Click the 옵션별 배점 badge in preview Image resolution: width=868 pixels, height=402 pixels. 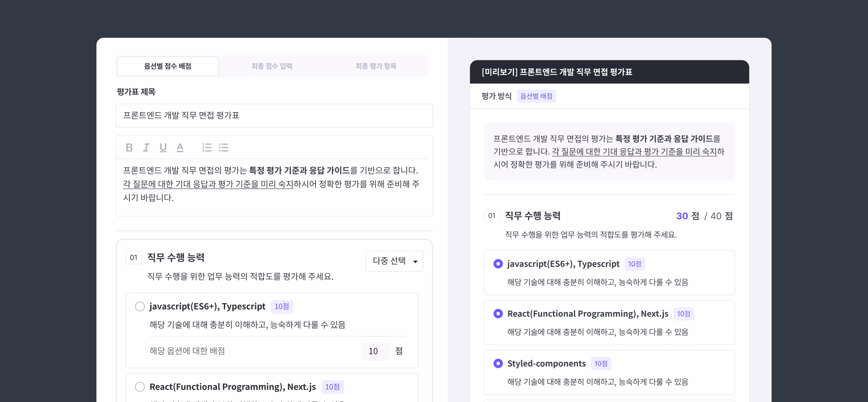[536, 96]
